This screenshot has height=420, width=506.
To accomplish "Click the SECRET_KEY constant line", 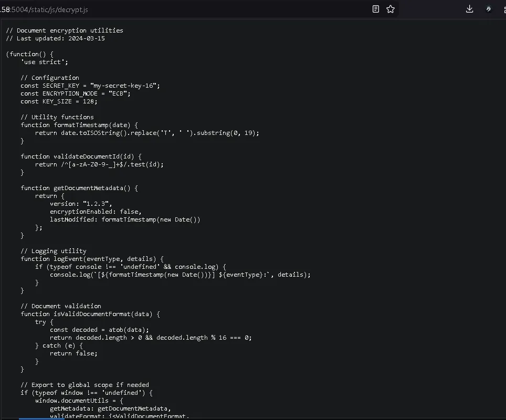I will pyautogui.click(x=90, y=86).
